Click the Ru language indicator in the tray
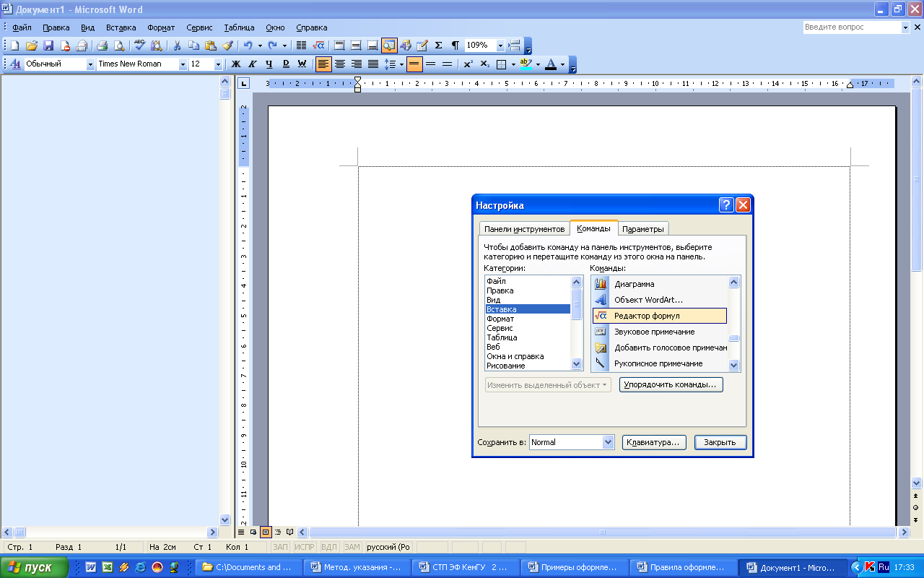 pyautogui.click(x=884, y=567)
